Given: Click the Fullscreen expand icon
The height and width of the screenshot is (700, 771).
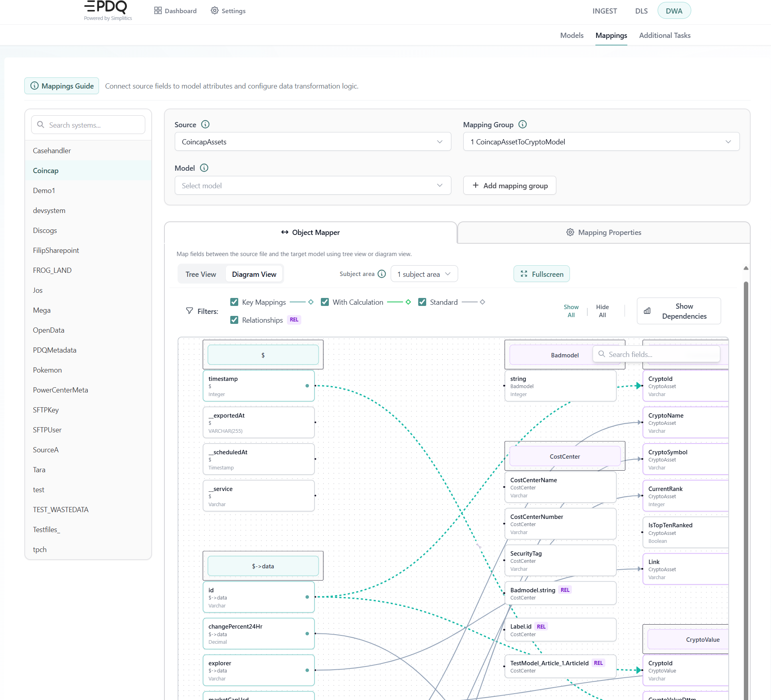Looking at the screenshot, I should coord(524,274).
